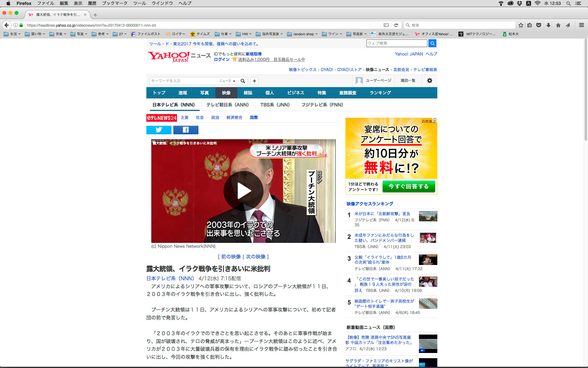Go to Firefox home icon
The image size is (588, 368).
[558, 25]
